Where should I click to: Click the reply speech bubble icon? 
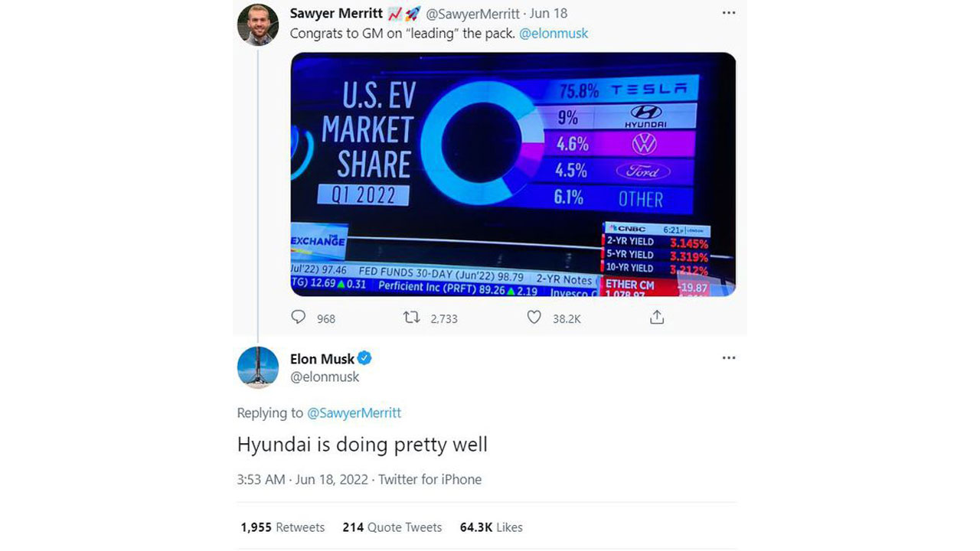pyautogui.click(x=299, y=317)
